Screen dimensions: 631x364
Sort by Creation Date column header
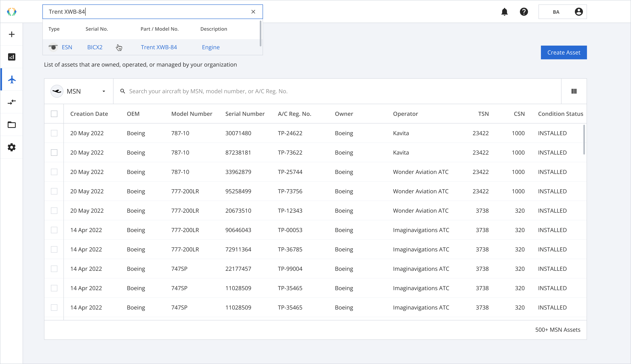(89, 114)
